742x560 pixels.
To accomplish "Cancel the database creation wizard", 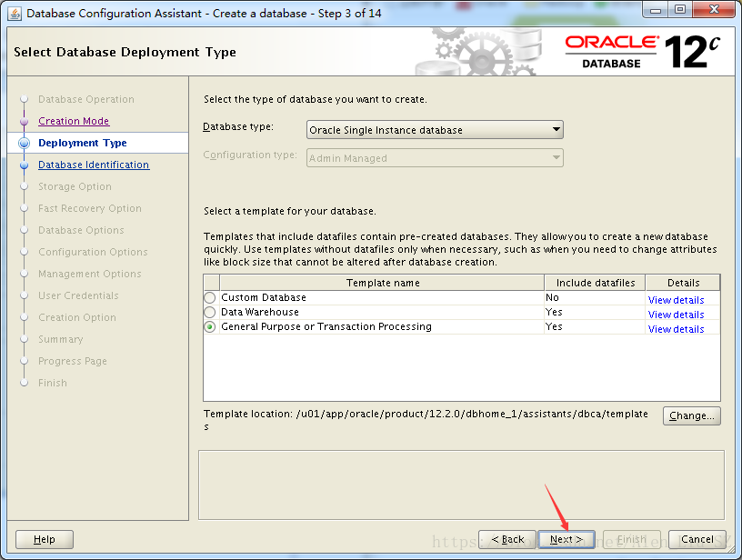I will click(697, 539).
